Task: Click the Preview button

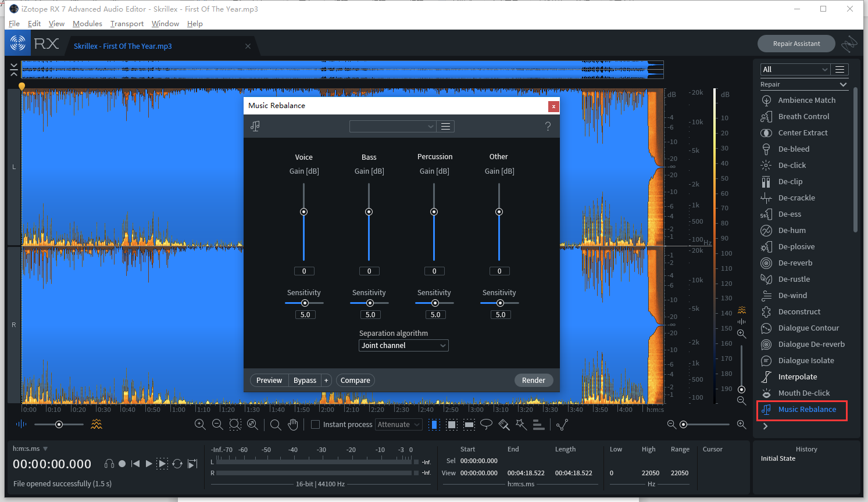Action: tap(269, 381)
